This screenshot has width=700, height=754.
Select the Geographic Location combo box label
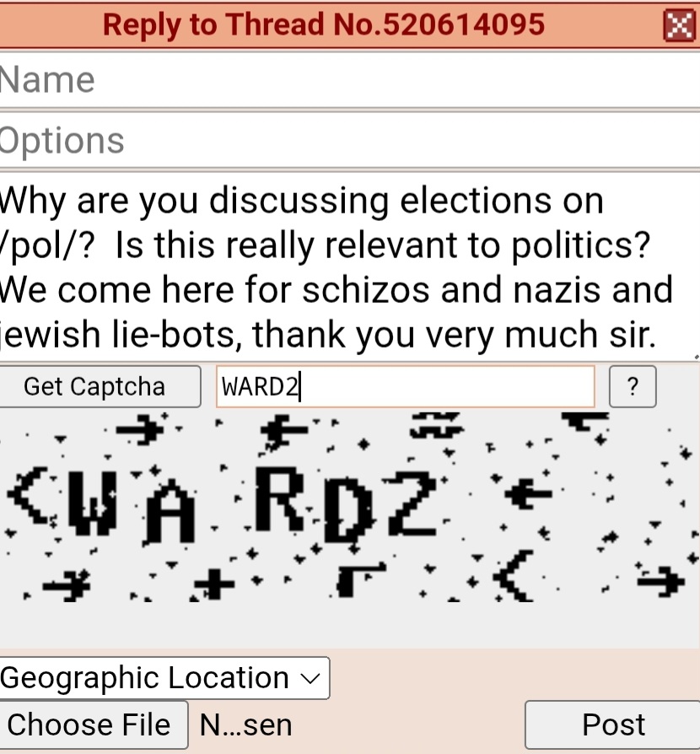(144, 677)
